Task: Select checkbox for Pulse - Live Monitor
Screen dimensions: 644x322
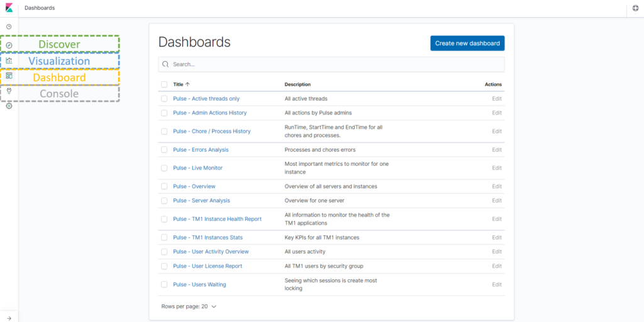Action: click(x=164, y=168)
